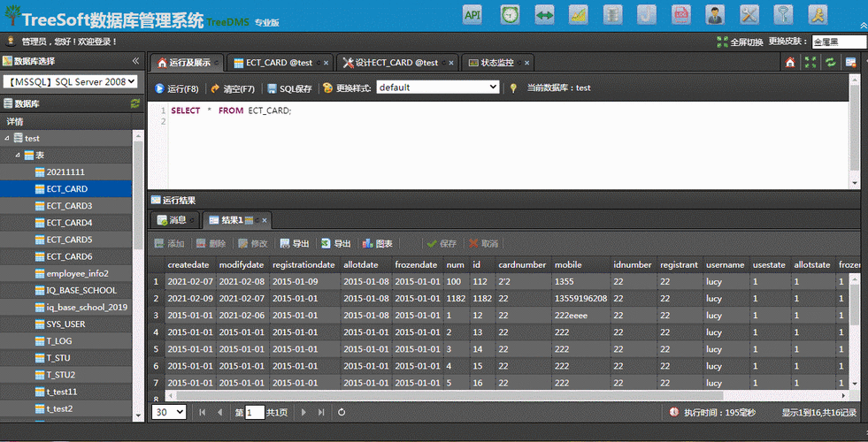The width and height of the screenshot is (868, 442).
Task: Open the wrench and screwdriver settings icon
Action: click(749, 15)
